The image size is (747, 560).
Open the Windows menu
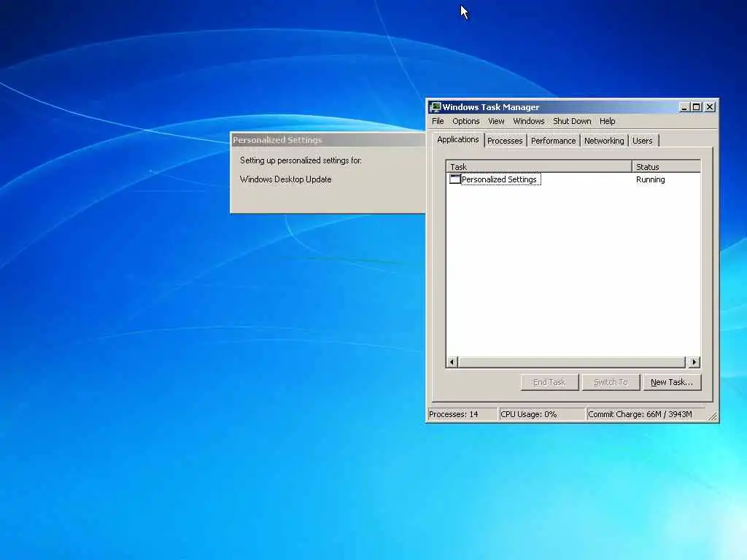(528, 122)
